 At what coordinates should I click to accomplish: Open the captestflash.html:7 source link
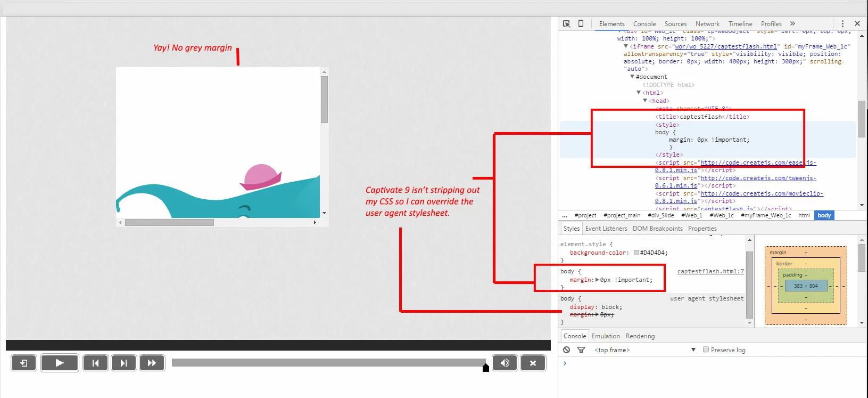tap(710, 271)
